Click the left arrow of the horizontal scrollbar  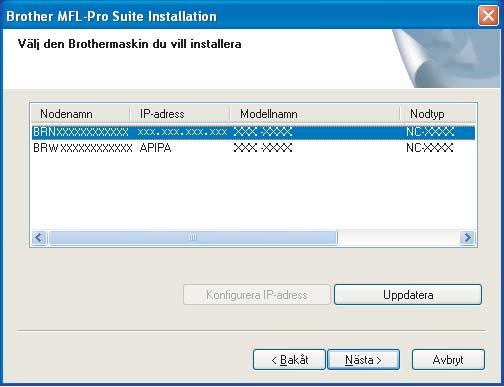(39, 238)
